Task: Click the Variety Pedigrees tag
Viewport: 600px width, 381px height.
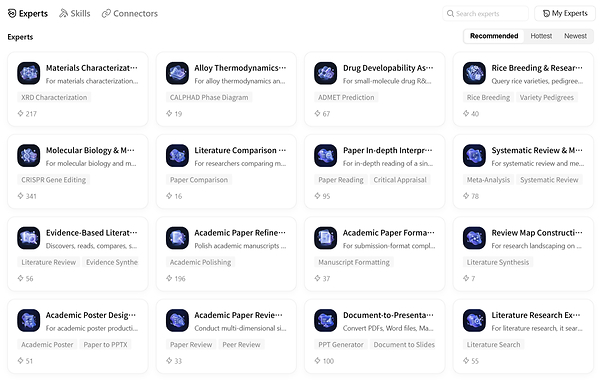Action: 546,97
